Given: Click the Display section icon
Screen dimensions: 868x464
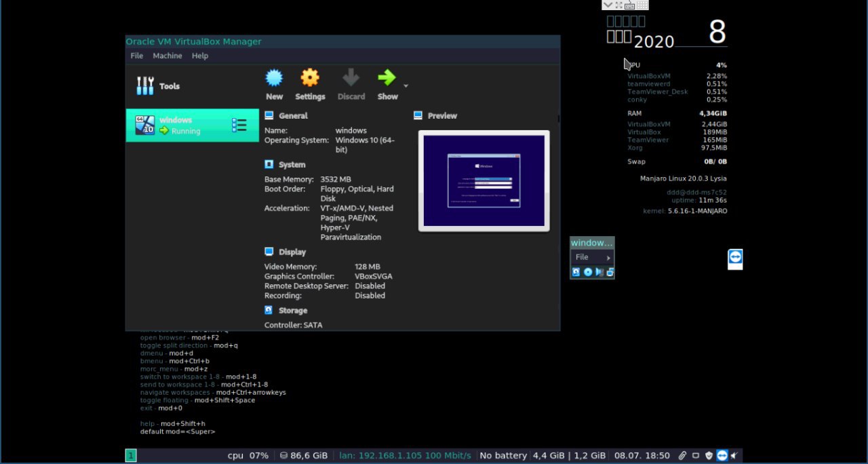Looking at the screenshot, I should (x=269, y=252).
